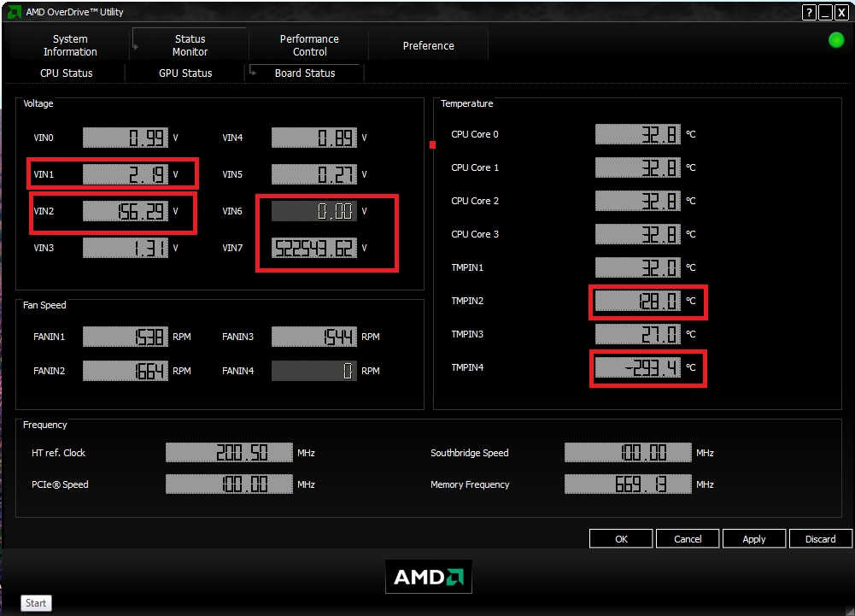Click the VIN7 voltage value 52543.62
The width and height of the screenshot is (855, 616).
[314, 248]
